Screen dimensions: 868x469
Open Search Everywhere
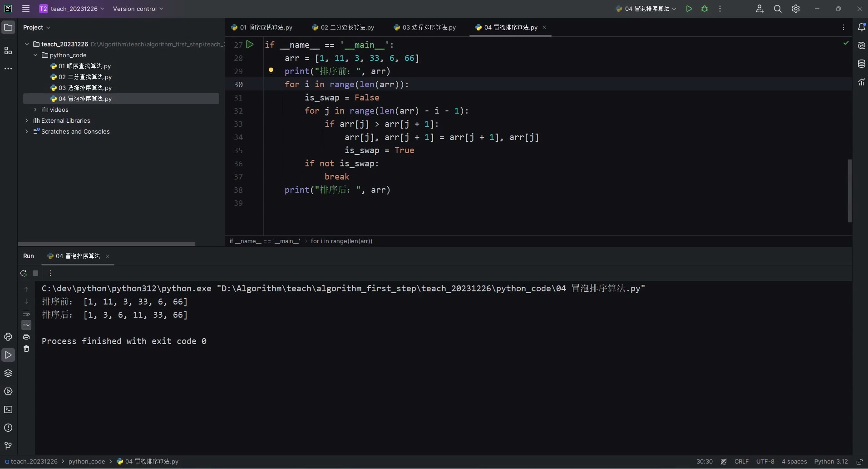778,9
